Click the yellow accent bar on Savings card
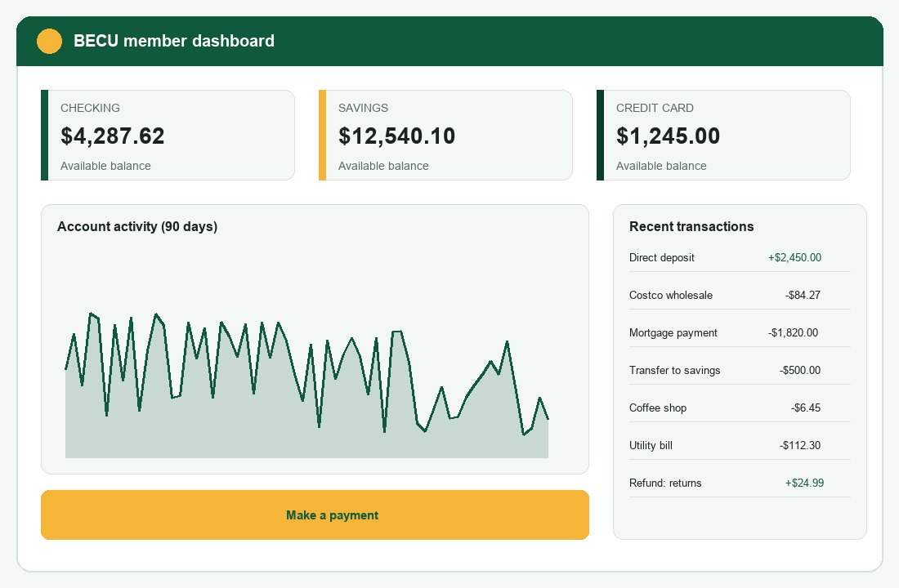 point(322,134)
